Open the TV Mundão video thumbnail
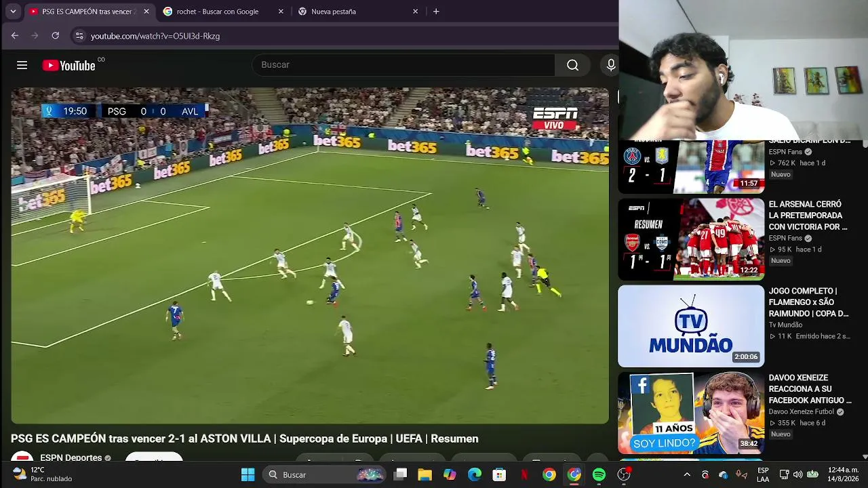Image resolution: width=868 pixels, height=488 pixels. click(691, 326)
